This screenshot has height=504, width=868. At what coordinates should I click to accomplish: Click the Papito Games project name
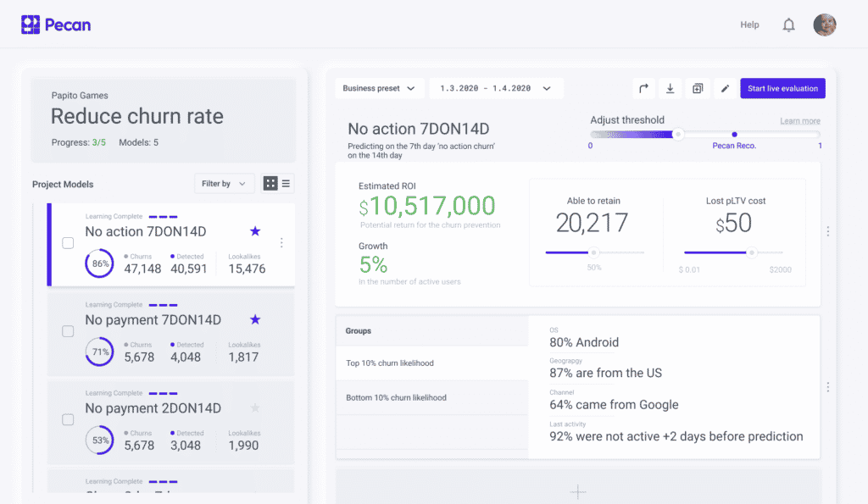pyautogui.click(x=80, y=96)
